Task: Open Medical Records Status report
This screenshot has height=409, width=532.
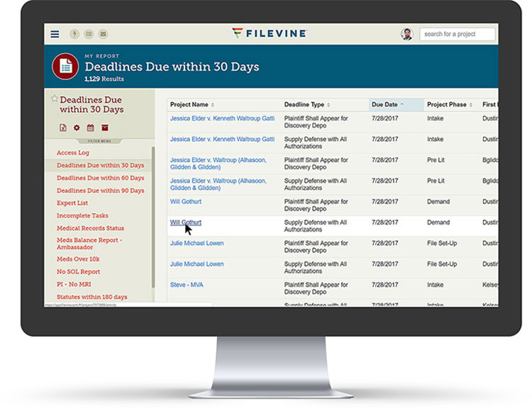Action: point(90,228)
